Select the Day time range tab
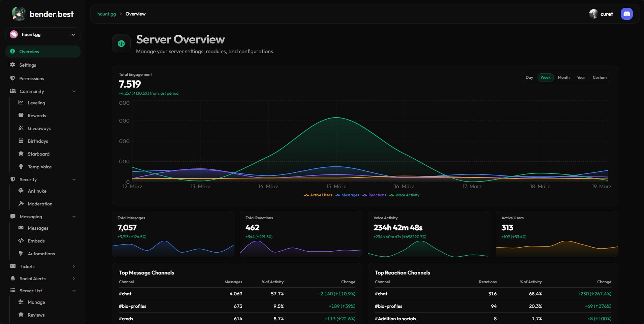The image size is (644, 324). 529,77
